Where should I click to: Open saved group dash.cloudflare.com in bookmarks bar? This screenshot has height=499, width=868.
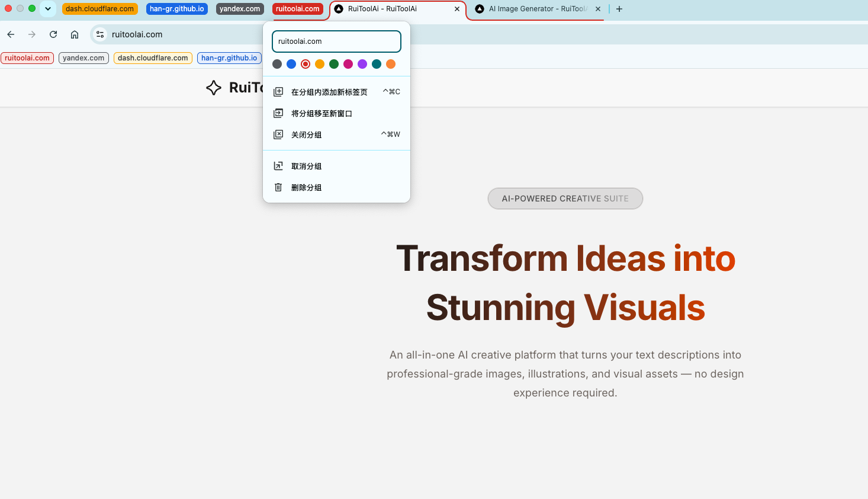click(153, 58)
